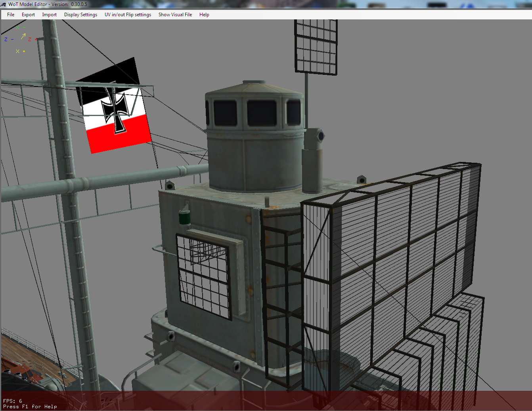Click the periscope beside the observation cupola
532x411 pixels.
click(x=313, y=158)
